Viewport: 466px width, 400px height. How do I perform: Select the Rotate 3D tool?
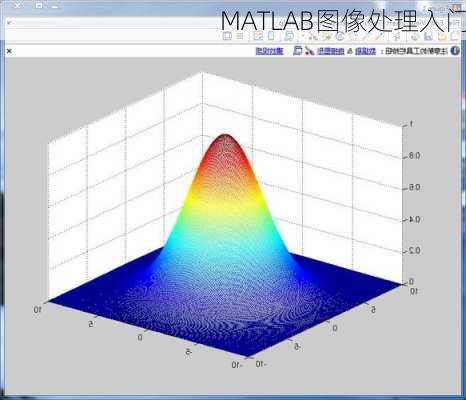(340, 36)
